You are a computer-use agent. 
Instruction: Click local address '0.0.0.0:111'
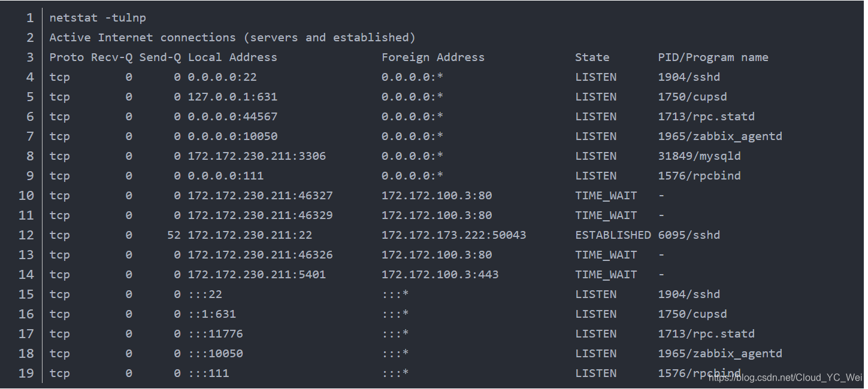(x=226, y=176)
